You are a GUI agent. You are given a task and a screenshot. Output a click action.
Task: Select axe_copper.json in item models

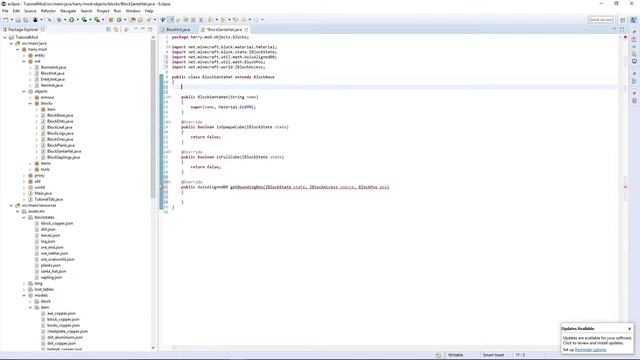coord(61,313)
